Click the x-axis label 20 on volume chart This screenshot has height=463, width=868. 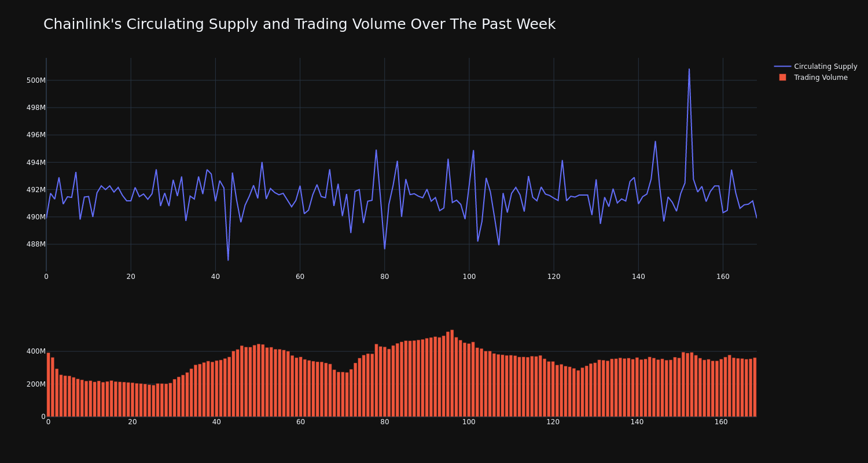(x=133, y=422)
